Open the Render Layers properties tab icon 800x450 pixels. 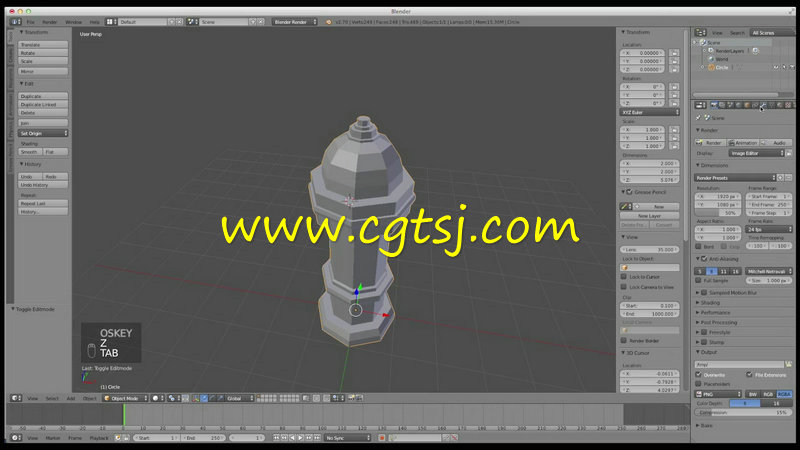[722, 105]
